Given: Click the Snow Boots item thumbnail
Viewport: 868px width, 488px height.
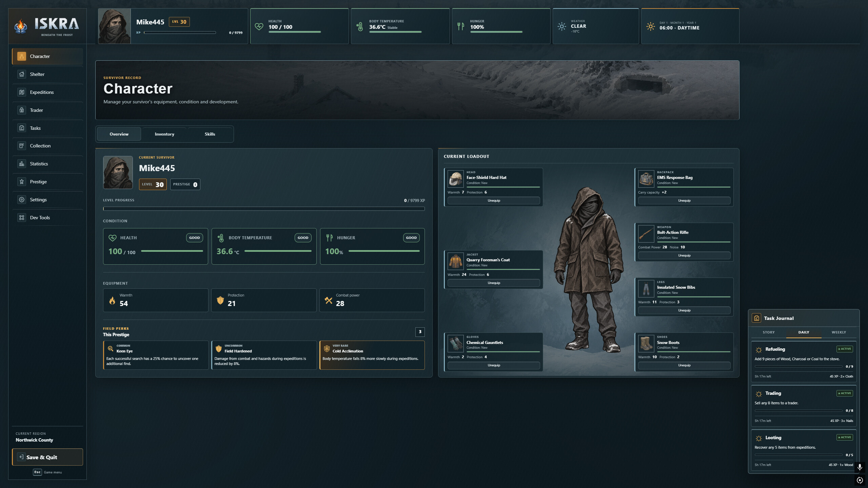Looking at the screenshot, I should [646, 343].
